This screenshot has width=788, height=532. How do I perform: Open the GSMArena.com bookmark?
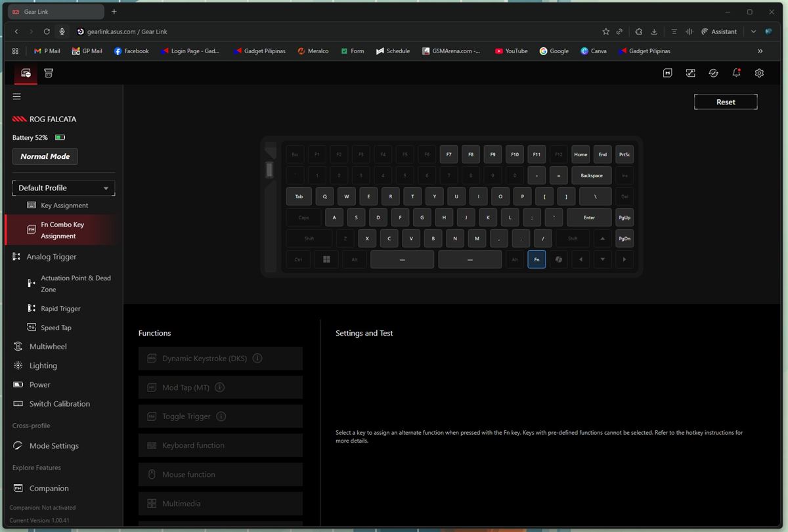click(452, 51)
